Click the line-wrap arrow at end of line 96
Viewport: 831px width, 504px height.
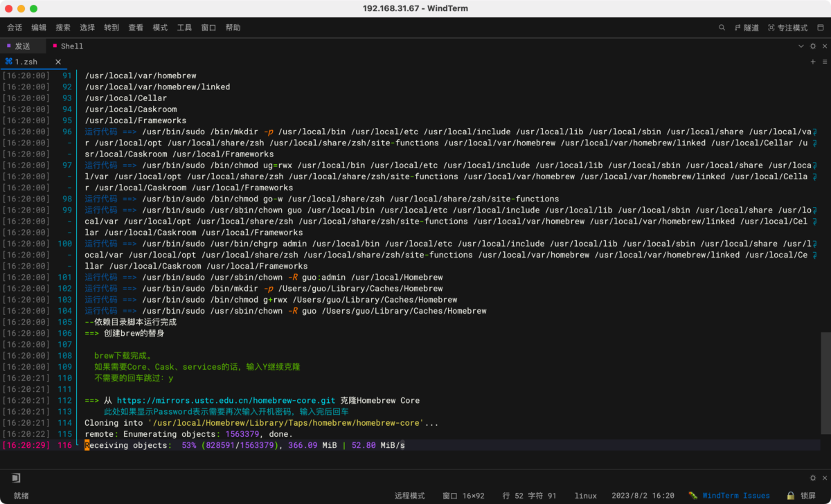[x=814, y=132]
